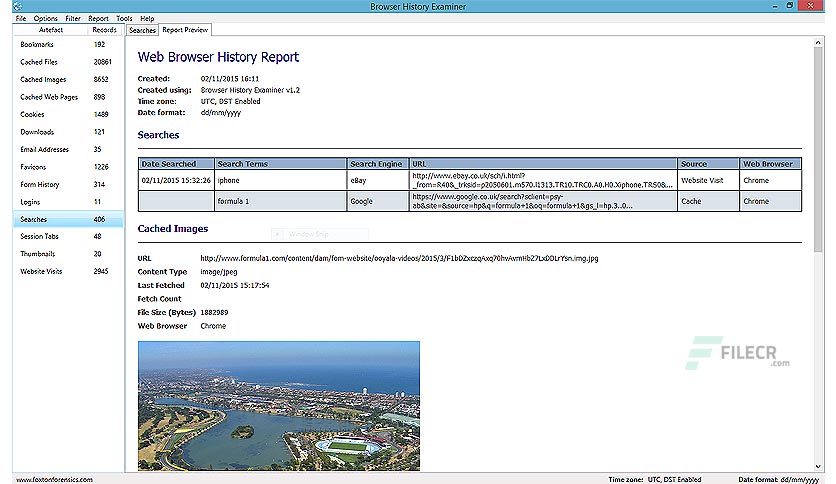Click the Source column header
The width and height of the screenshot is (836, 484).
coord(708,164)
